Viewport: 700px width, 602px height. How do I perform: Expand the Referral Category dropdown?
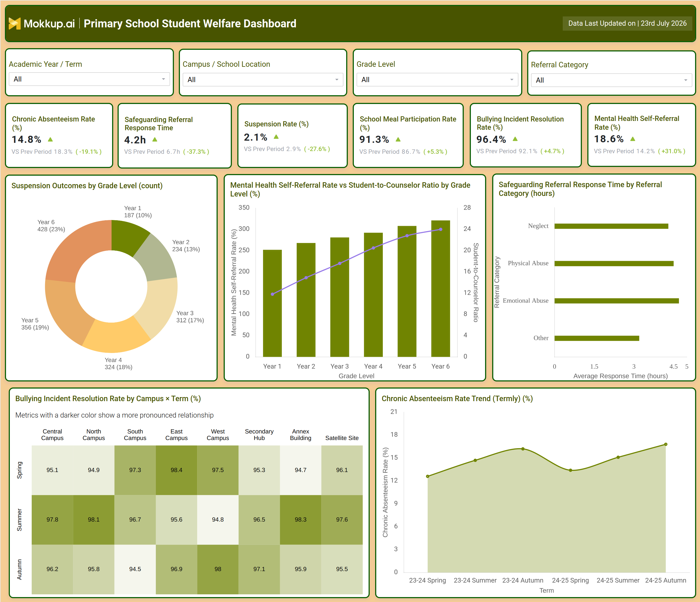tap(611, 80)
